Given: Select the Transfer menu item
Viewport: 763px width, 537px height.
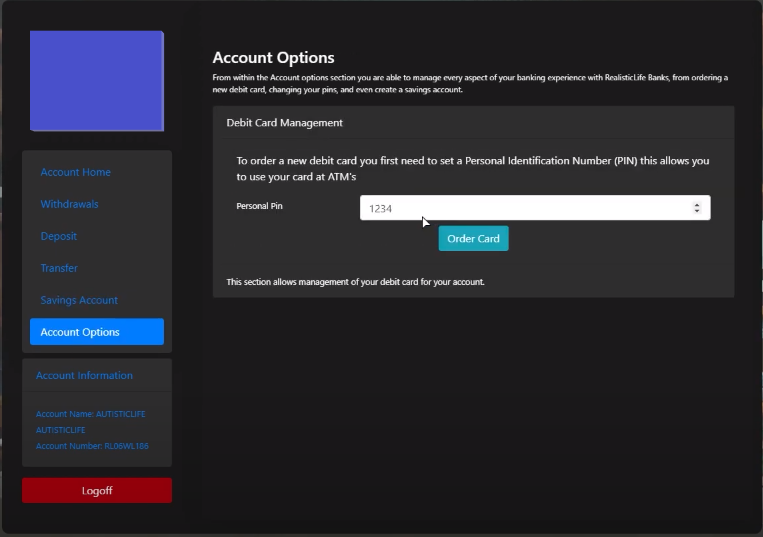Looking at the screenshot, I should (x=59, y=268).
